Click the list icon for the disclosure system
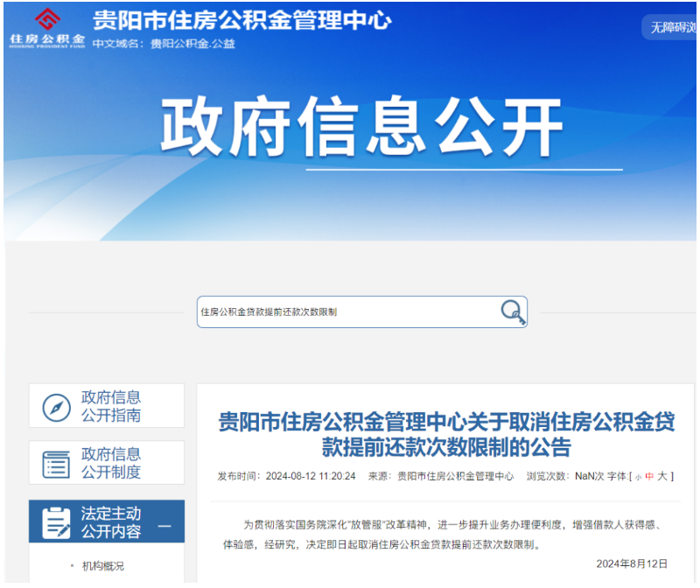The width and height of the screenshot is (700, 588). (56, 465)
